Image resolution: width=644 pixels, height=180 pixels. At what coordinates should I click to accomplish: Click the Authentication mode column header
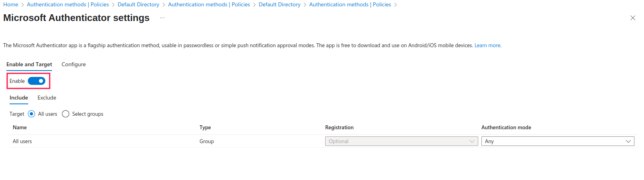tap(506, 127)
